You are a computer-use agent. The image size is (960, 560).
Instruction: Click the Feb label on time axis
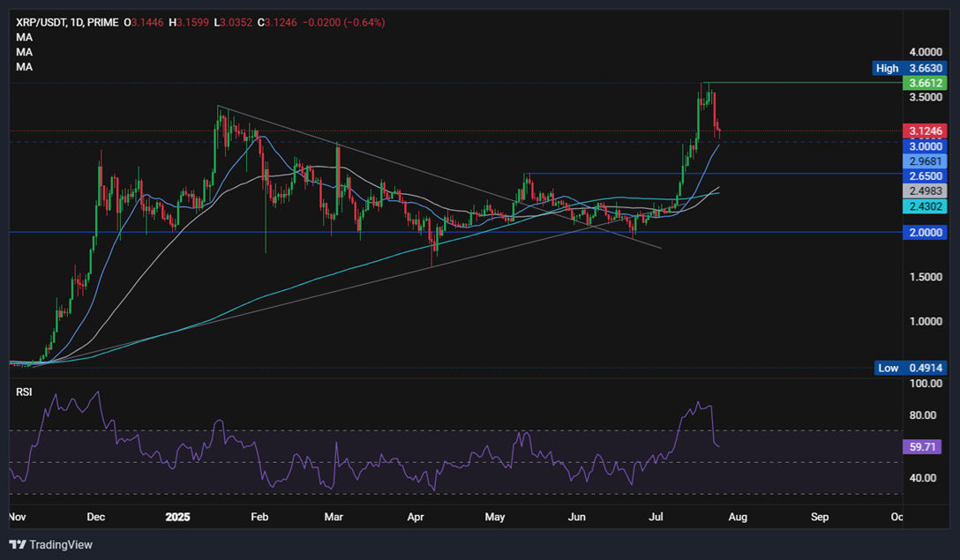[259, 517]
